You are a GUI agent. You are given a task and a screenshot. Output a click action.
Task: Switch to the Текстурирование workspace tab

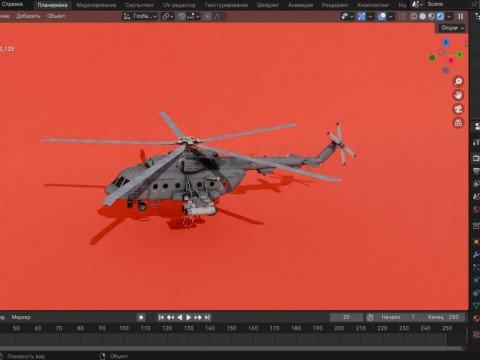(x=226, y=5)
